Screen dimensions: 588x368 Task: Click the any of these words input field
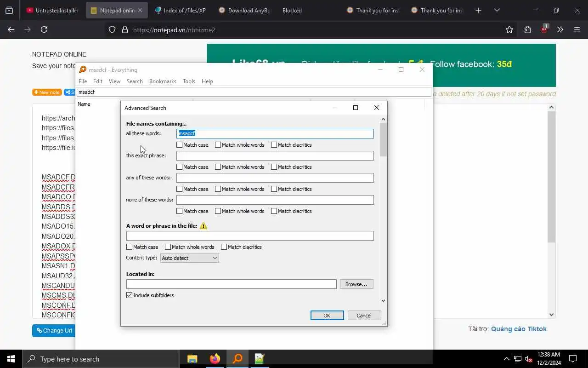pos(275,178)
